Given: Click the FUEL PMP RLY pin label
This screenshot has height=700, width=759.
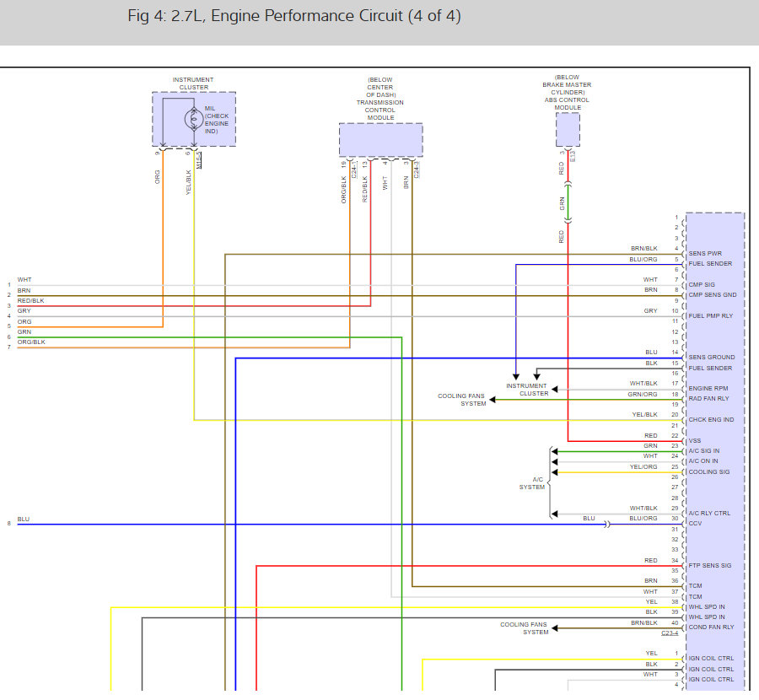Looking at the screenshot, I should click(x=711, y=315).
